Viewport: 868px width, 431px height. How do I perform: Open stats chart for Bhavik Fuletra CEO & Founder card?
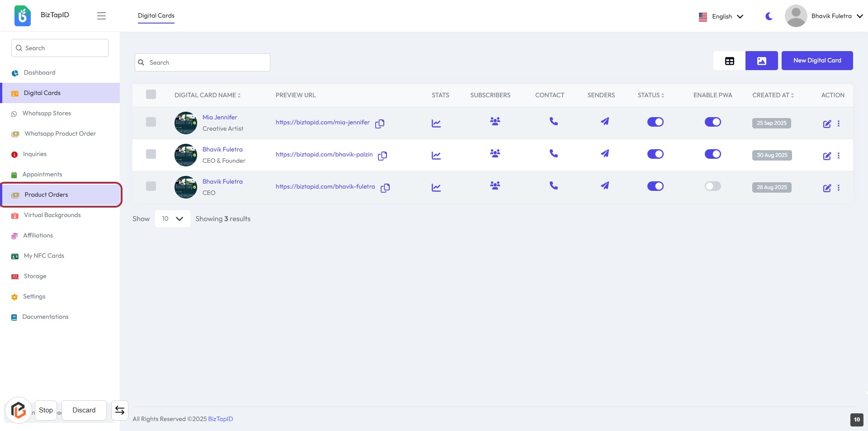pos(436,155)
